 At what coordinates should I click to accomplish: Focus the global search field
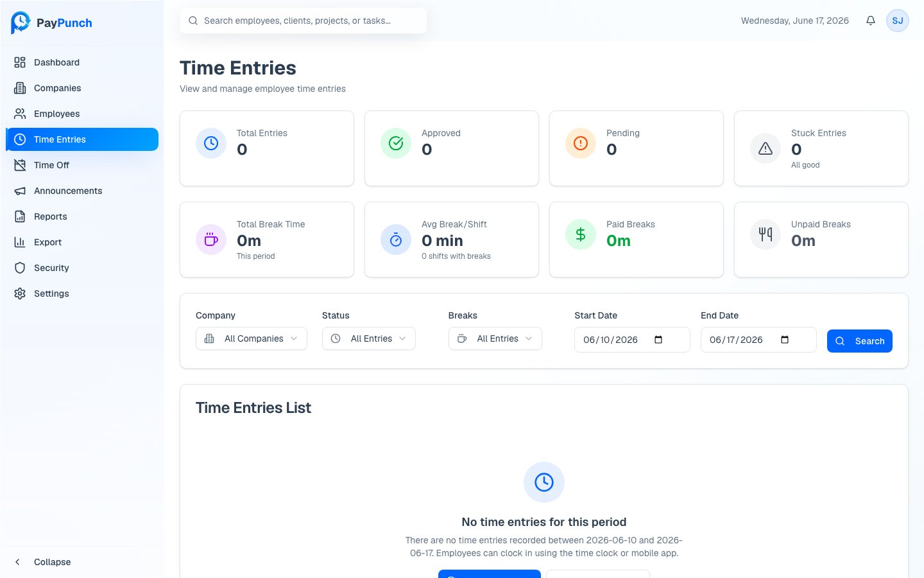click(x=303, y=21)
